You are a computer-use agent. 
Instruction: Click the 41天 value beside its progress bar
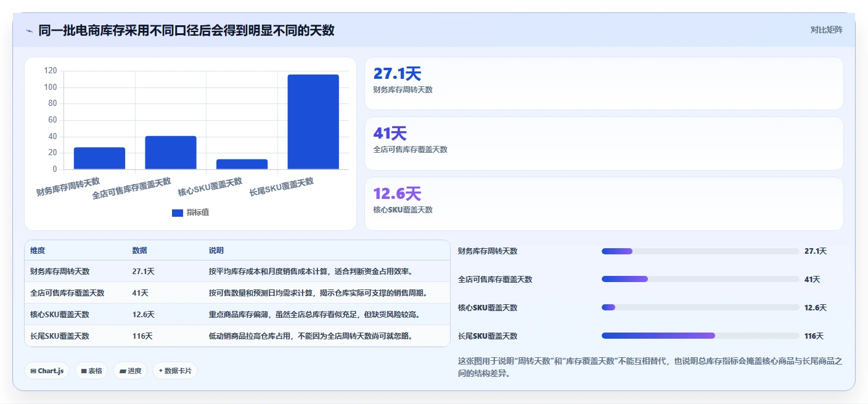[x=813, y=280]
